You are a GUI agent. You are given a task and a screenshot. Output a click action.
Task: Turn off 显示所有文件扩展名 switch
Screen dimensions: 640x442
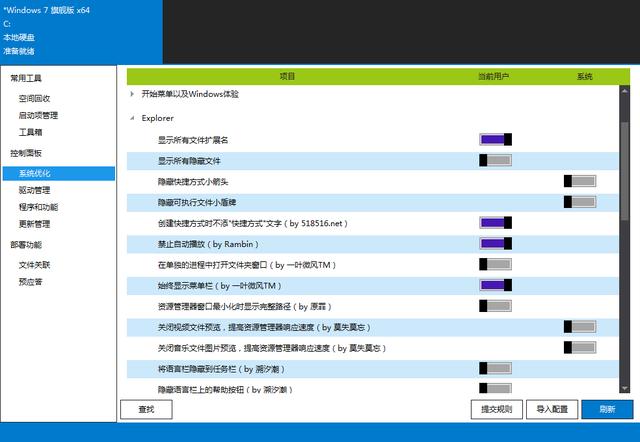(x=495, y=140)
